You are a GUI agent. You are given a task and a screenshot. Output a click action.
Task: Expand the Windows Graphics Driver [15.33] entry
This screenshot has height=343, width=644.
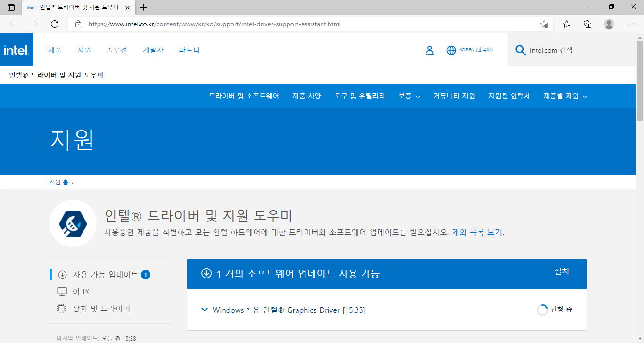pyautogui.click(x=205, y=310)
